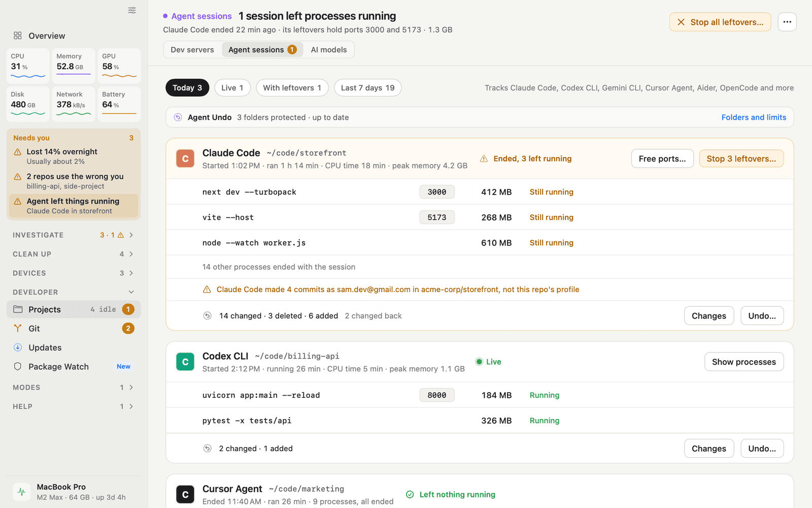Image resolution: width=812 pixels, height=508 pixels.
Task: Click the black Cursor Agent app icon
Action: pos(185,494)
